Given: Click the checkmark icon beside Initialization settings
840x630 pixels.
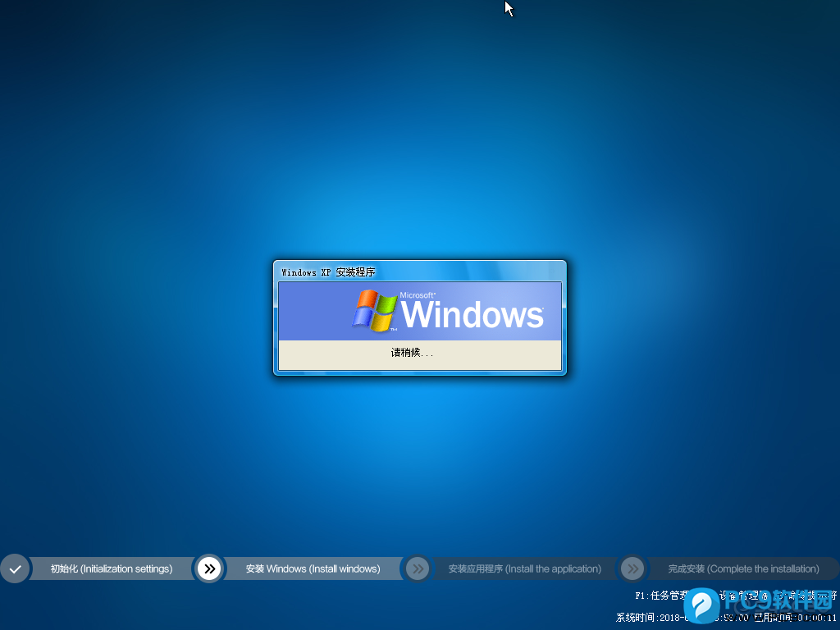Looking at the screenshot, I should (x=16, y=569).
